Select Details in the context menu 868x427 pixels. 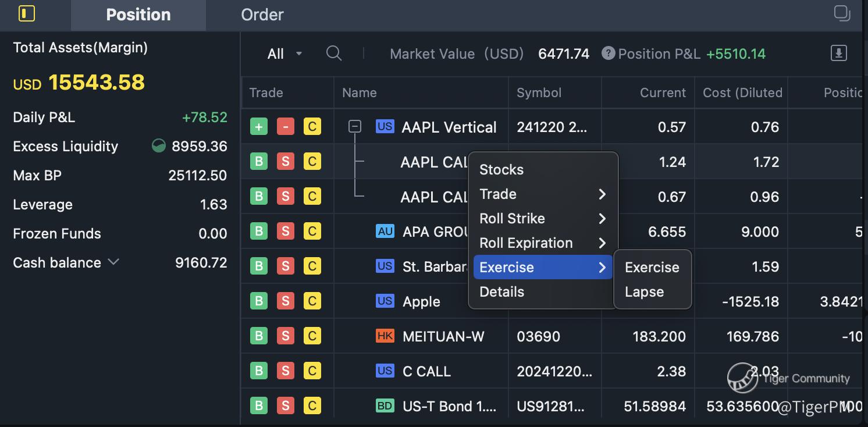[543, 292]
